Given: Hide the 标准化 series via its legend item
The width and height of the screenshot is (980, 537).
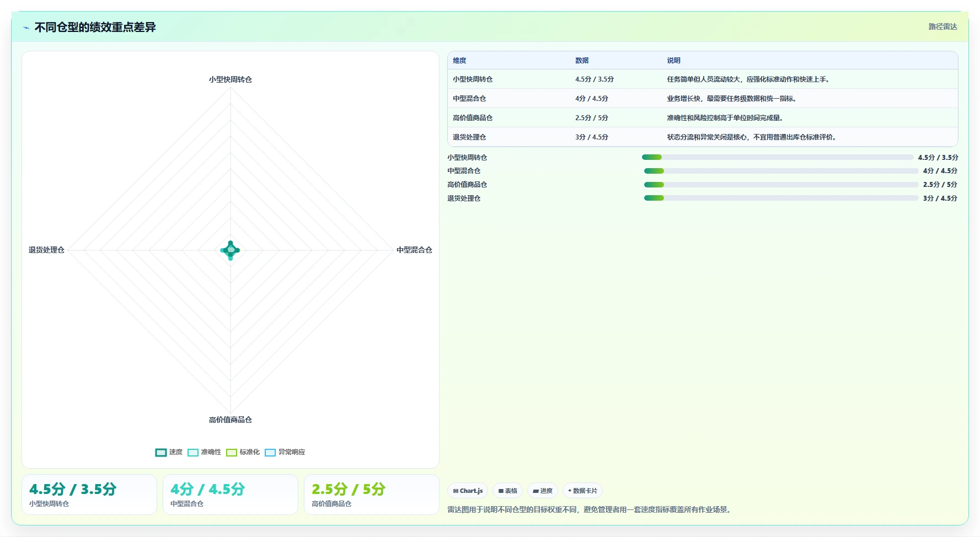Looking at the screenshot, I should point(243,452).
